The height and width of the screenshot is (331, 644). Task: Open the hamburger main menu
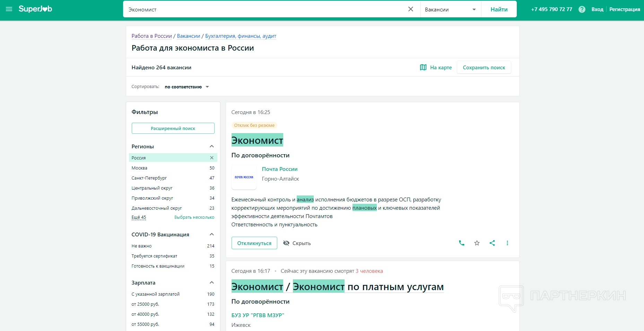click(9, 9)
